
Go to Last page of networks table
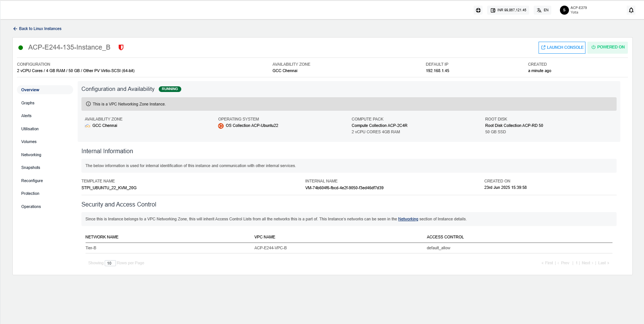[x=603, y=263]
